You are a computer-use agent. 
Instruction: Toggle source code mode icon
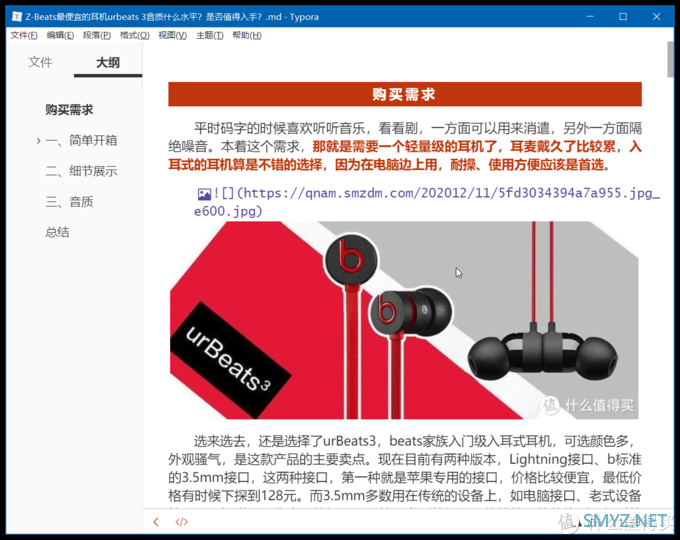click(x=181, y=522)
